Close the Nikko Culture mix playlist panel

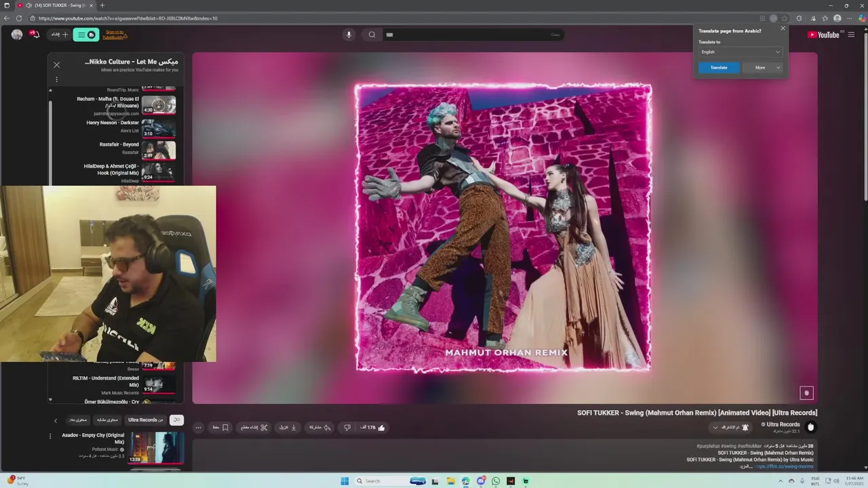click(x=57, y=65)
